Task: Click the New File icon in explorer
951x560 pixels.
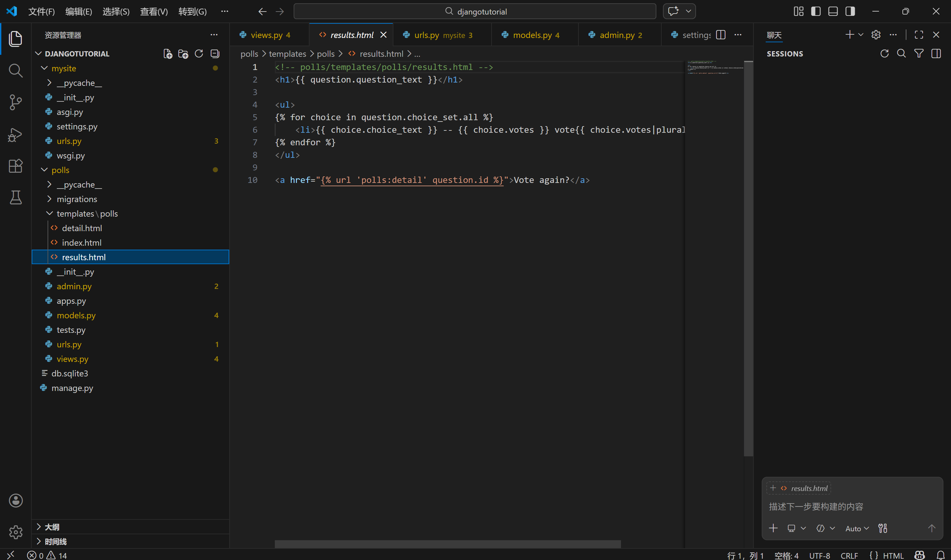Action: pos(167,54)
